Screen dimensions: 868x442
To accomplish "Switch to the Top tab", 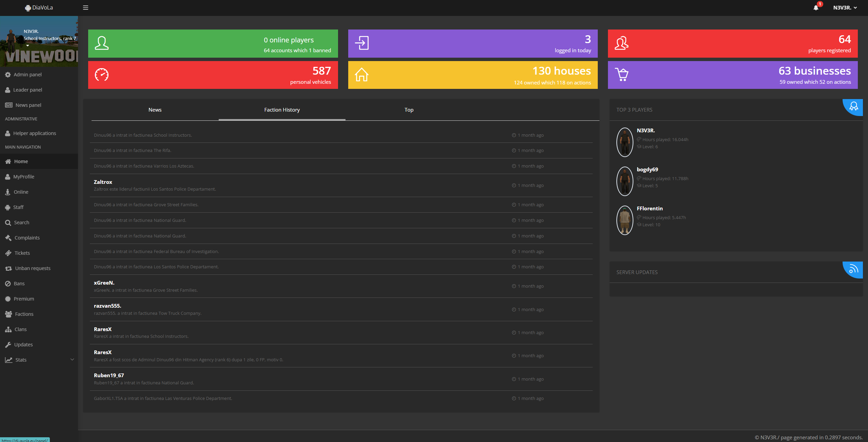I will coord(409,110).
